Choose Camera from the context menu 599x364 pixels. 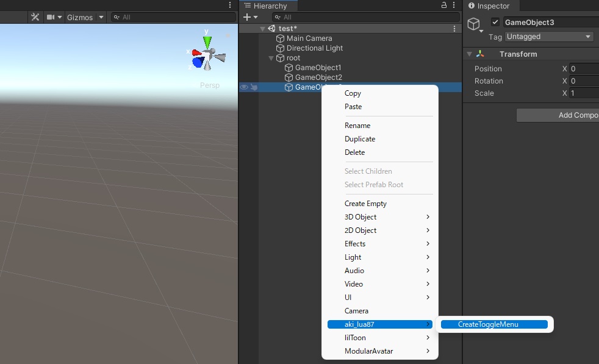pyautogui.click(x=380, y=311)
